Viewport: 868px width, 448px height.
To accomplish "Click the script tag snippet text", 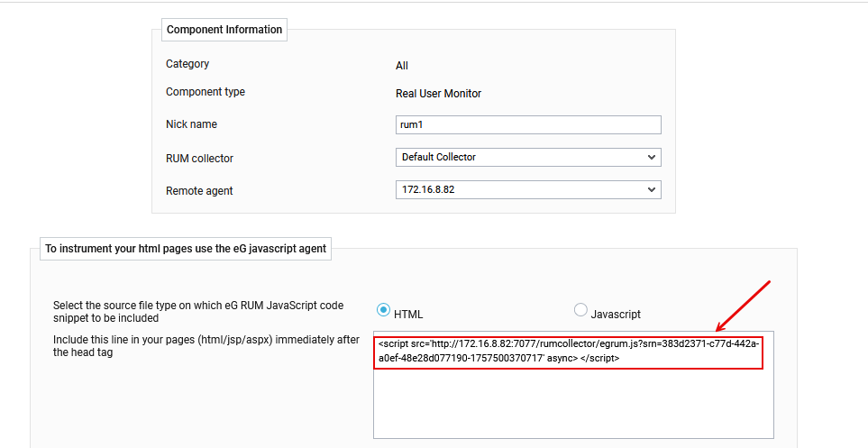I will (x=569, y=351).
